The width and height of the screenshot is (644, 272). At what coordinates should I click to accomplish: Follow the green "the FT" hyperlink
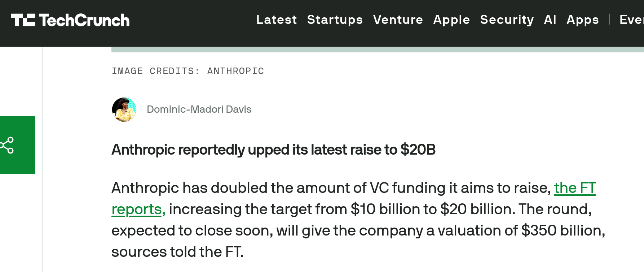[x=575, y=188]
